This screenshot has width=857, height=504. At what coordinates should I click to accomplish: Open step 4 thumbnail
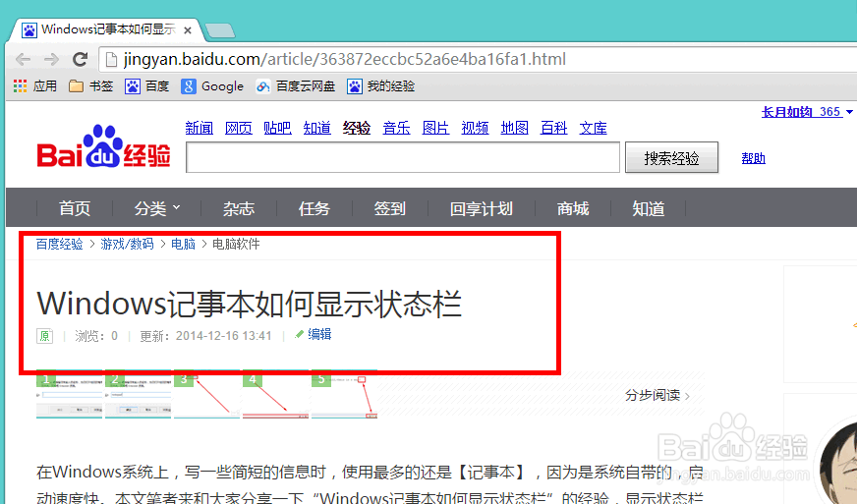[x=275, y=394]
